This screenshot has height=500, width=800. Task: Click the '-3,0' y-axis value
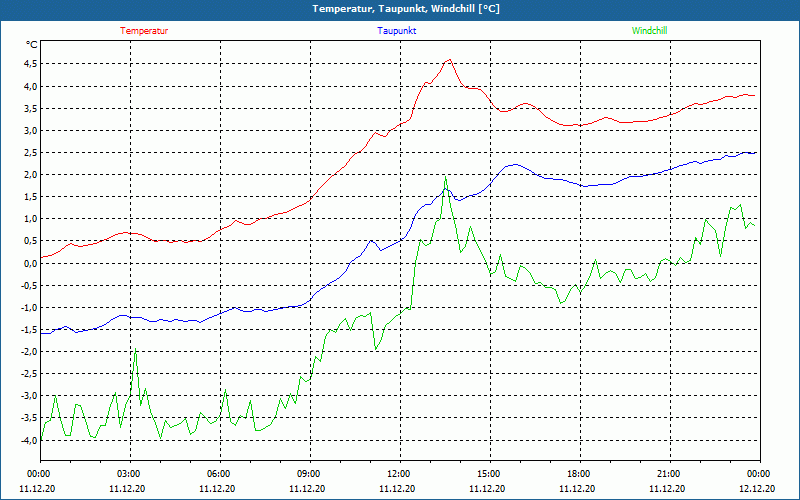(x=29, y=396)
